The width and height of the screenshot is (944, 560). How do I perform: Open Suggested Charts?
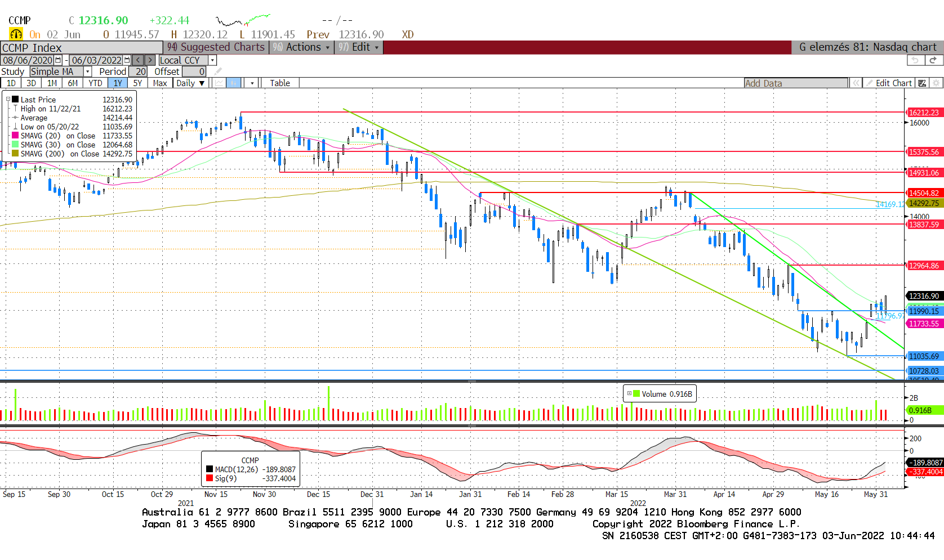[216, 47]
